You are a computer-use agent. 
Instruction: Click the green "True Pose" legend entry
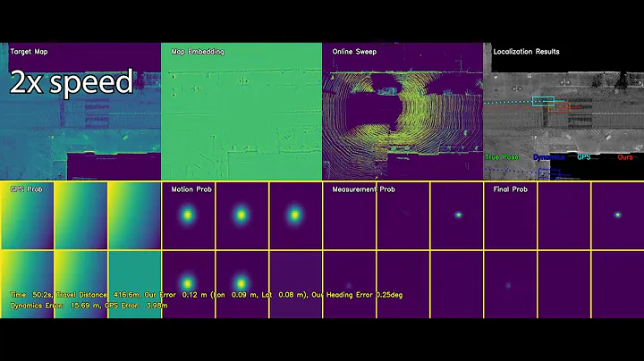click(502, 157)
